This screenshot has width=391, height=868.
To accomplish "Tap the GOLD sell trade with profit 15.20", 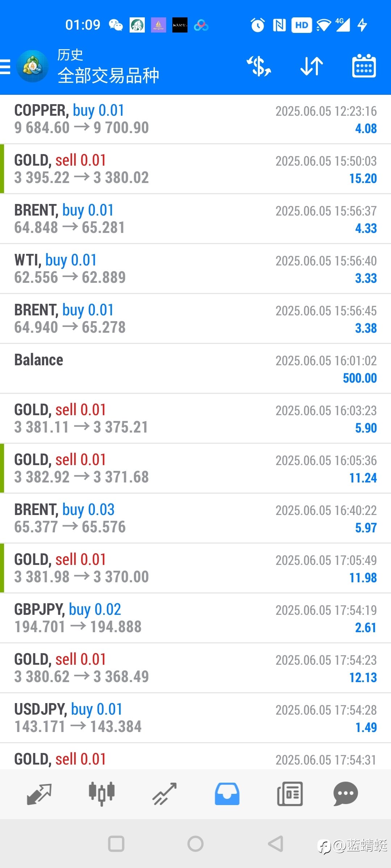I will [x=195, y=169].
